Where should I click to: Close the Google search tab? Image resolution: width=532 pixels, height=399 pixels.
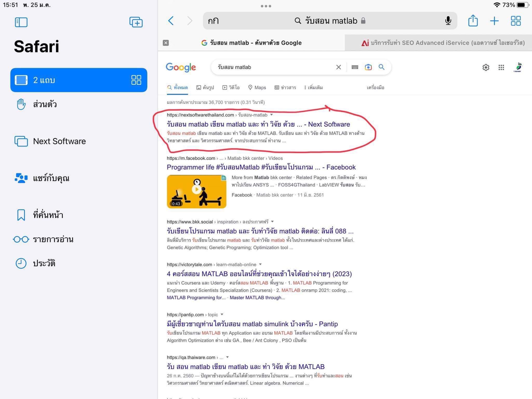point(166,43)
